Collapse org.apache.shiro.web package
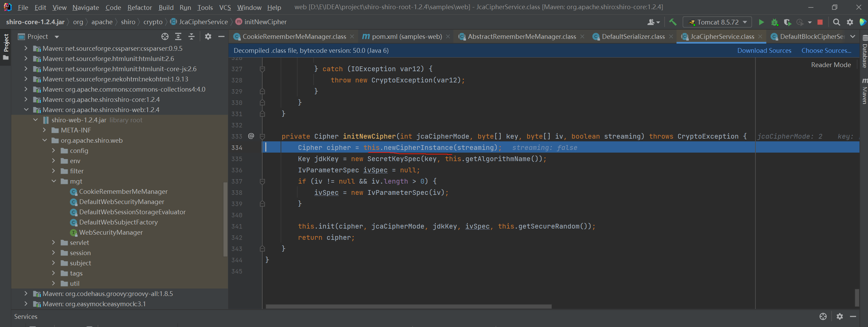 tap(45, 140)
